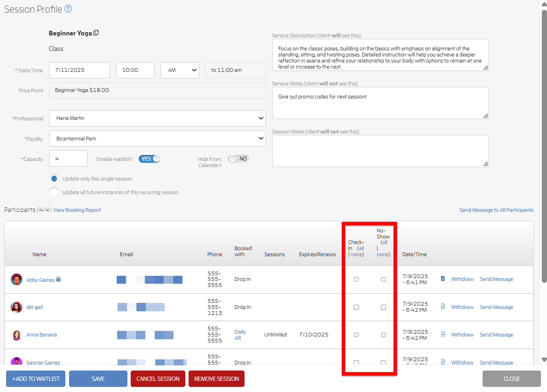Screen dimensions: 547x392
Task: Click the Service Notes text area
Action: tap(380, 103)
